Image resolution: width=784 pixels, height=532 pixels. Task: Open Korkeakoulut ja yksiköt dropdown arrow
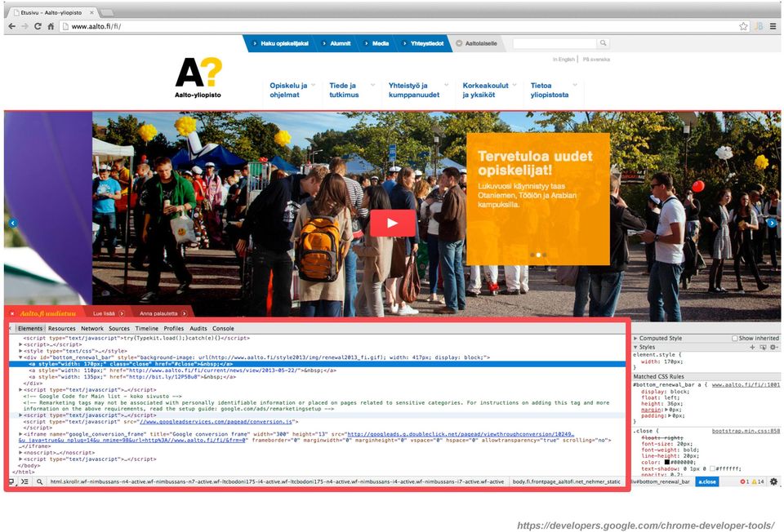(514, 85)
